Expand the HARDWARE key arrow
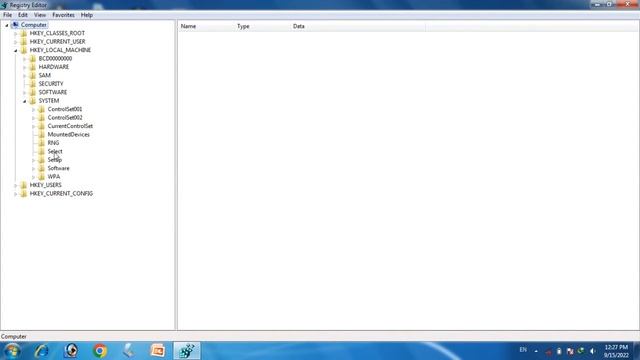 tap(25, 67)
